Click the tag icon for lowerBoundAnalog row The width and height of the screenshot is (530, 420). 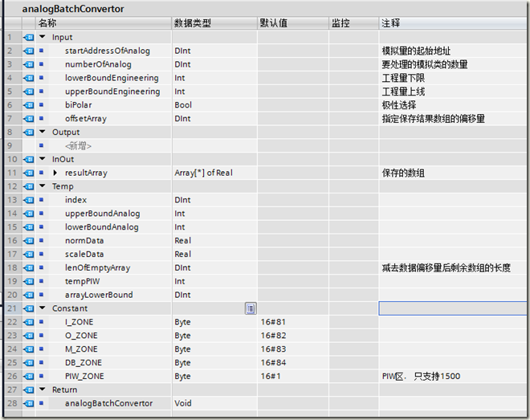(x=29, y=226)
